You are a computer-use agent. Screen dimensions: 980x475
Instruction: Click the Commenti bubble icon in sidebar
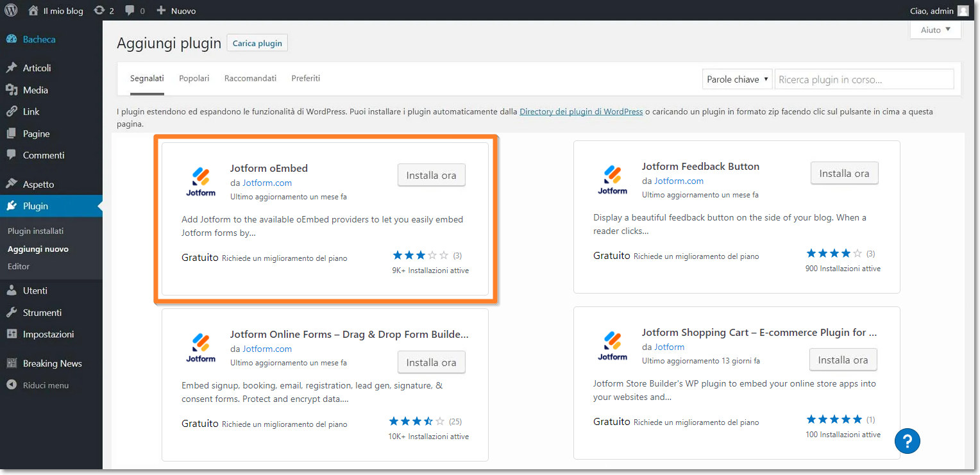pos(11,155)
